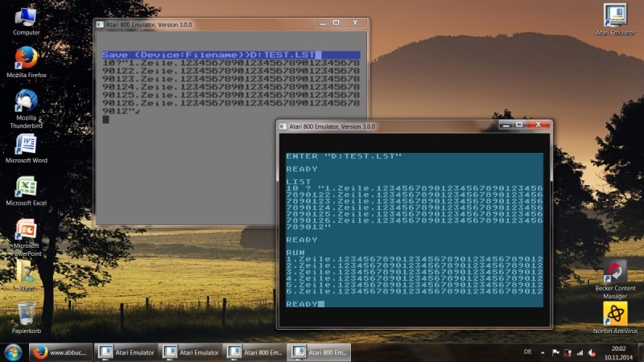Click the muted volume speaker icon
The height and width of the screenshot is (362, 644).
pyautogui.click(x=592, y=352)
